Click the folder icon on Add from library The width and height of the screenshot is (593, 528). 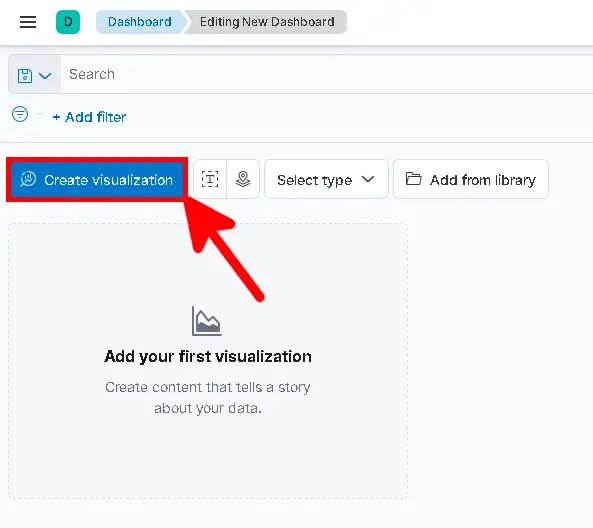coord(413,179)
